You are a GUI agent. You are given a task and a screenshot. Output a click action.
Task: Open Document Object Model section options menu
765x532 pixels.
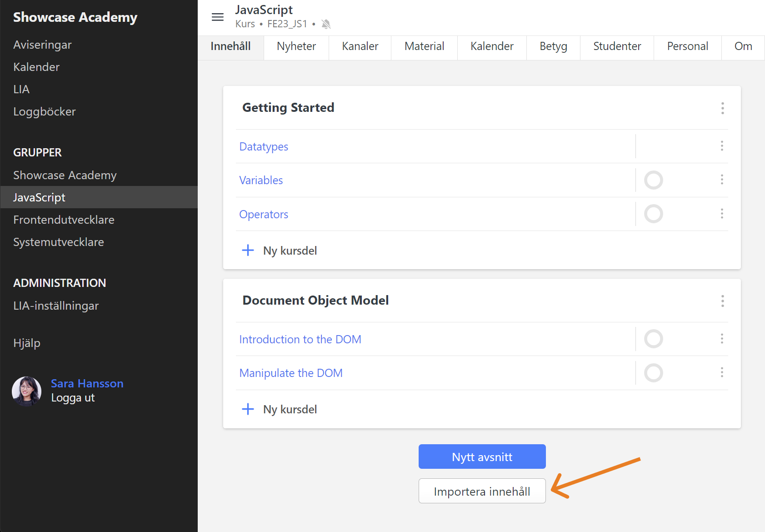pyautogui.click(x=722, y=301)
